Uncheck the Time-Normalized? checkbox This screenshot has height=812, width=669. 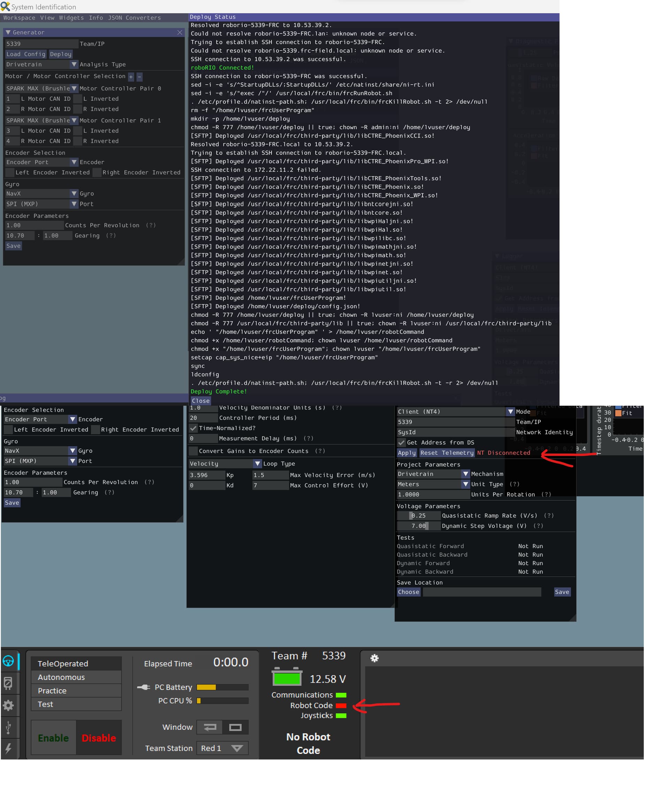(x=193, y=428)
